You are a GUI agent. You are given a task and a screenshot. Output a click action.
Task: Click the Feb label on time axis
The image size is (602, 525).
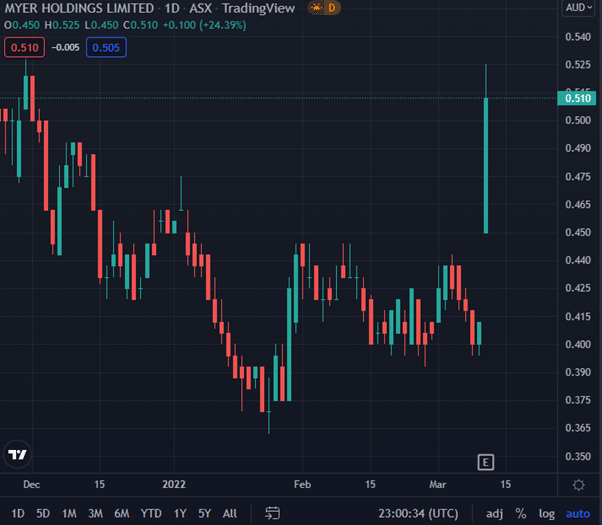coord(303,484)
